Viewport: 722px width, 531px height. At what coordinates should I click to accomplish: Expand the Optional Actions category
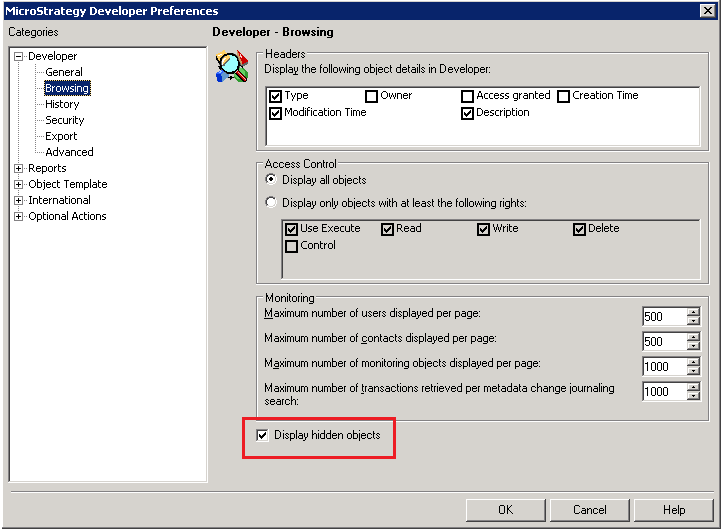[19, 216]
